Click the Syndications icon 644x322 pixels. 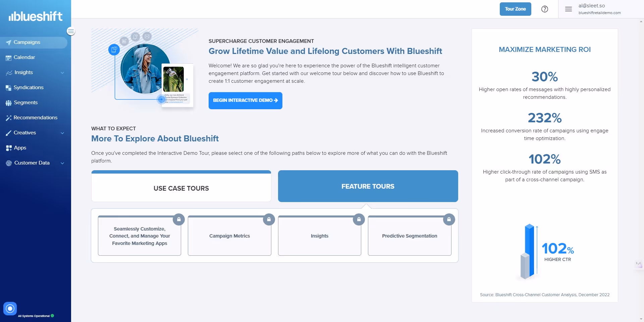(8, 88)
